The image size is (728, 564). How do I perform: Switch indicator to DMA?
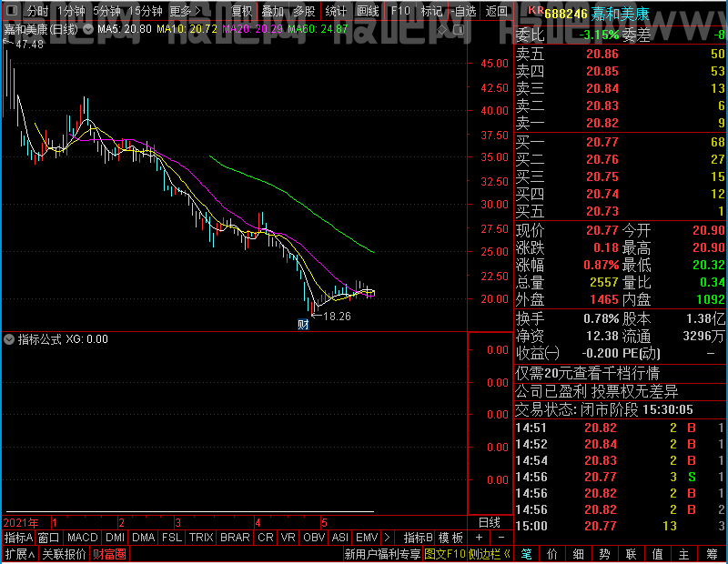pos(144,538)
